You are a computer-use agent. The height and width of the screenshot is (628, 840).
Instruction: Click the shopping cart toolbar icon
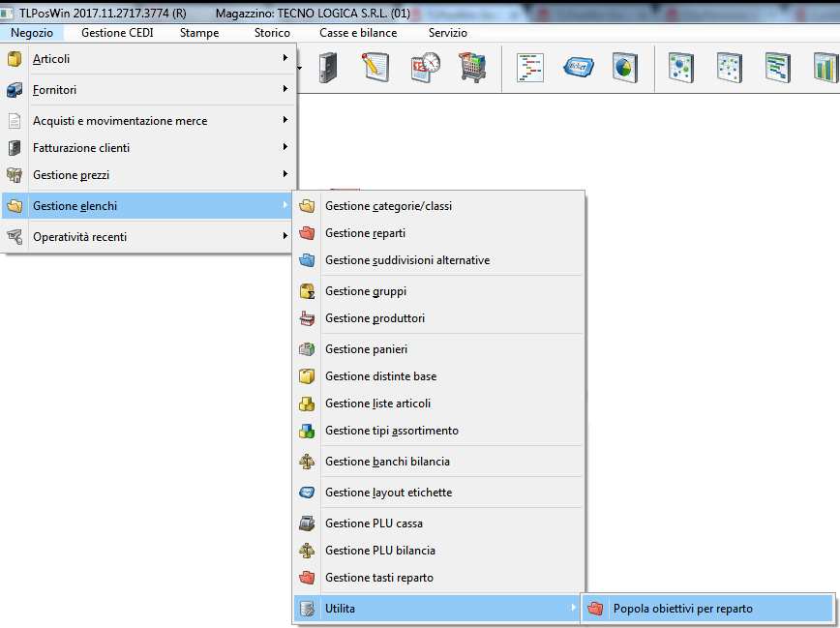click(x=472, y=68)
